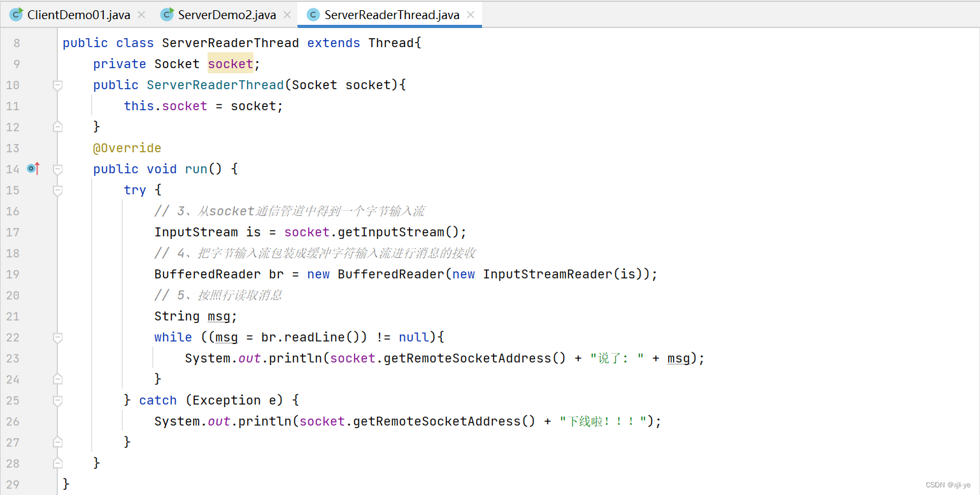This screenshot has width=980, height=495.
Task: Click the comment on line 20
Action: 218,295
